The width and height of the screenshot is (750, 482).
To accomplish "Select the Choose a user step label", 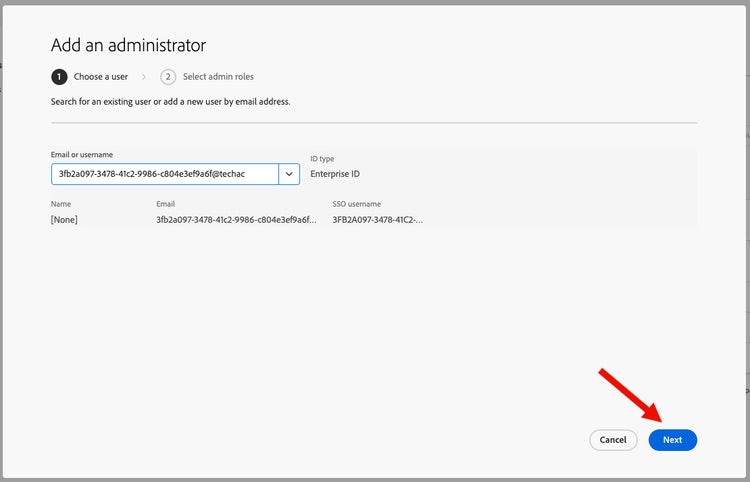I will tap(101, 77).
